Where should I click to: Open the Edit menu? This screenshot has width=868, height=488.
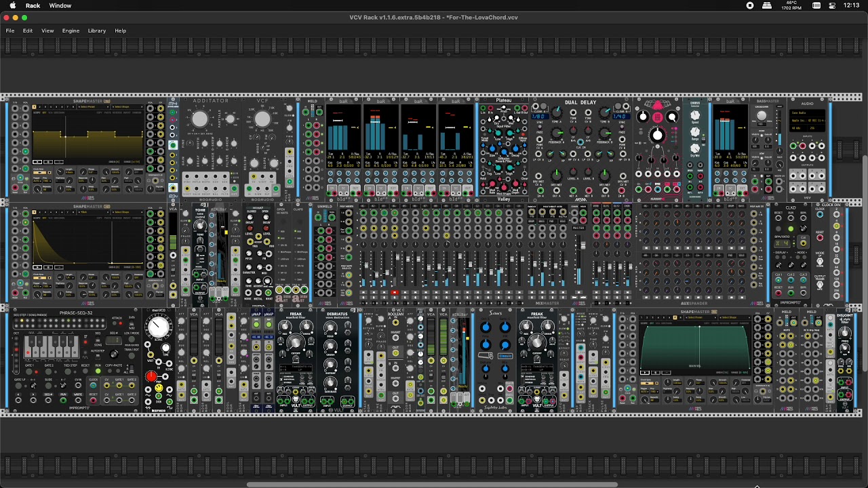point(28,30)
